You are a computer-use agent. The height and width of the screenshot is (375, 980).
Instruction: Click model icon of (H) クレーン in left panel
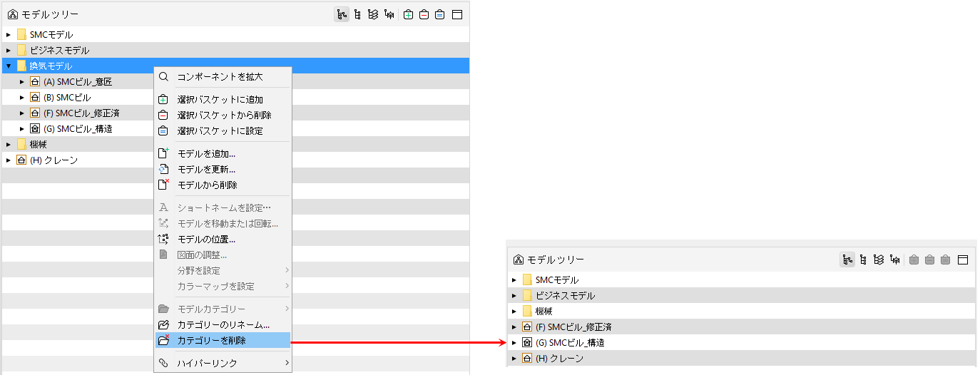[x=21, y=160]
